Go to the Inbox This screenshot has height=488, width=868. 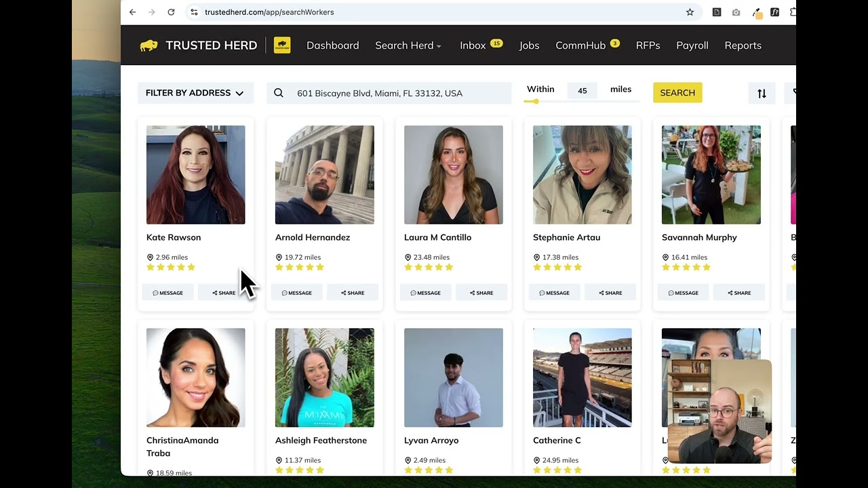click(473, 45)
